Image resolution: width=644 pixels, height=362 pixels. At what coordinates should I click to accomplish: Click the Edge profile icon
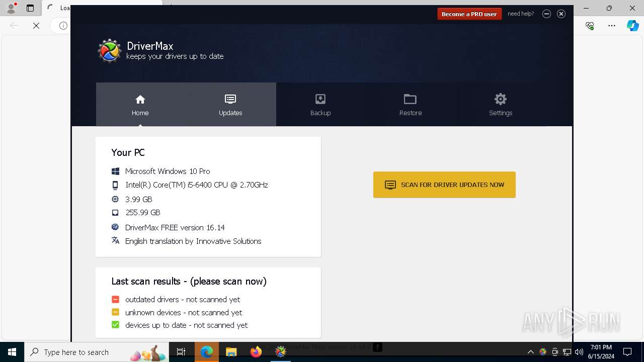(11, 8)
